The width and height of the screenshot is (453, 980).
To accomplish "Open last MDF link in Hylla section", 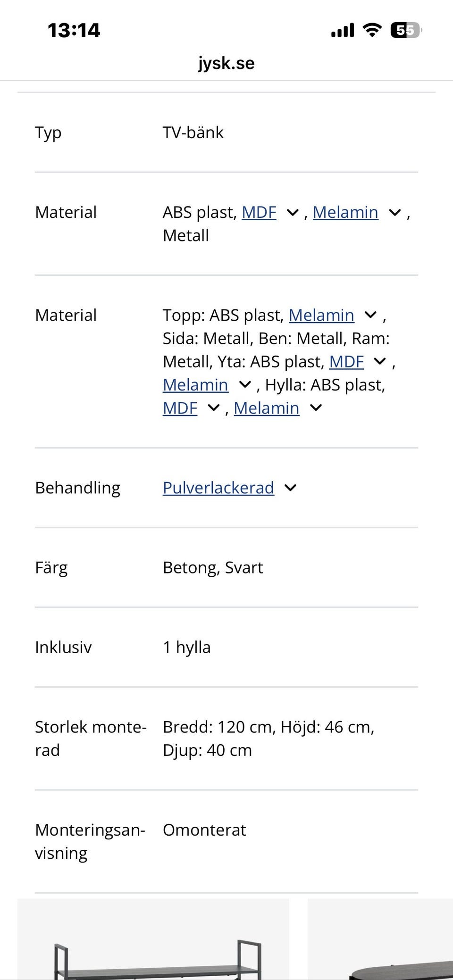I will [180, 408].
